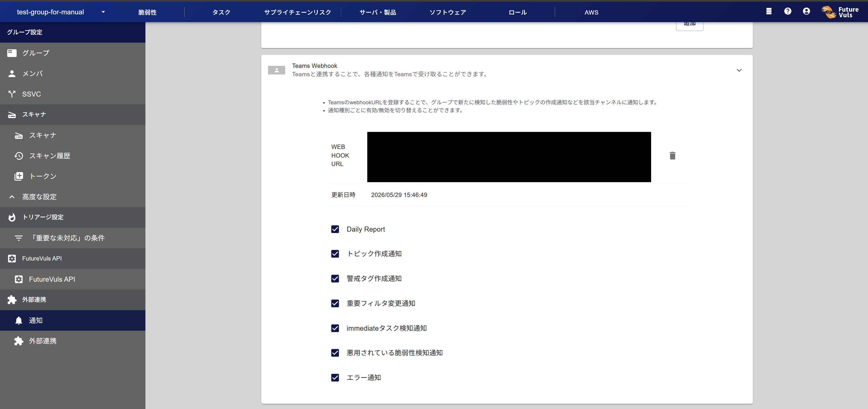Disable the 重要フィルタ変更通知 checkbox
Image resolution: width=868 pixels, height=409 pixels.
tap(335, 304)
